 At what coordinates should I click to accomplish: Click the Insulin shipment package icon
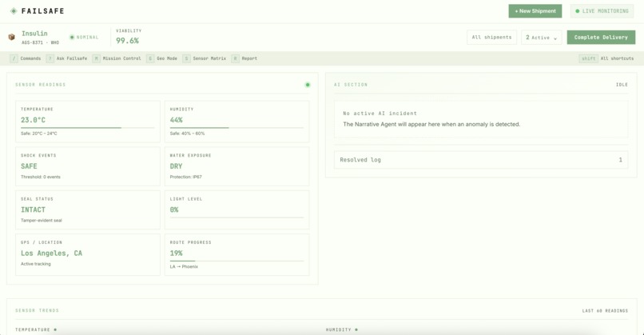[x=11, y=37]
